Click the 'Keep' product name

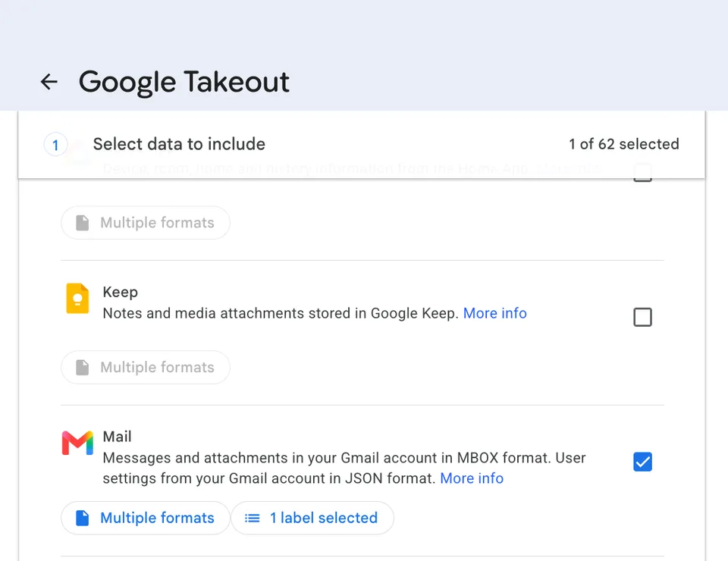121,292
